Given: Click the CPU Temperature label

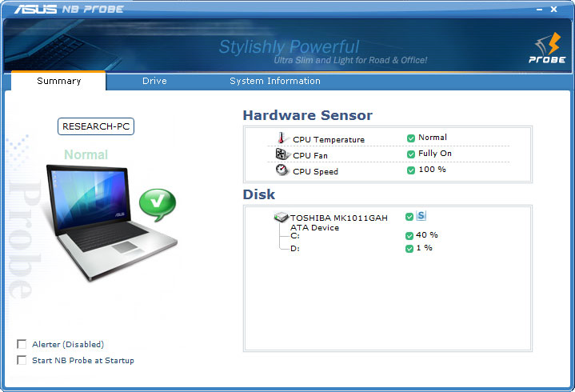Looking at the screenshot, I should pyautogui.click(x=329, y=140).
